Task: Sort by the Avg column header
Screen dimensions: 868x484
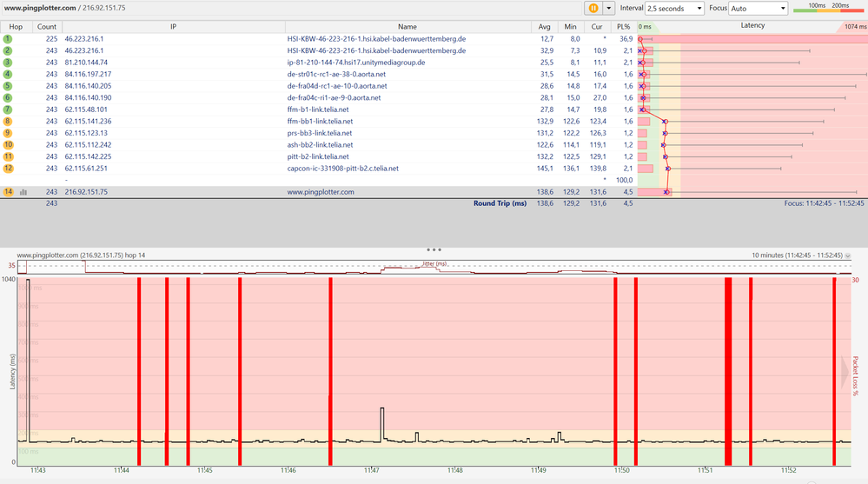Action: pos(544,27)
